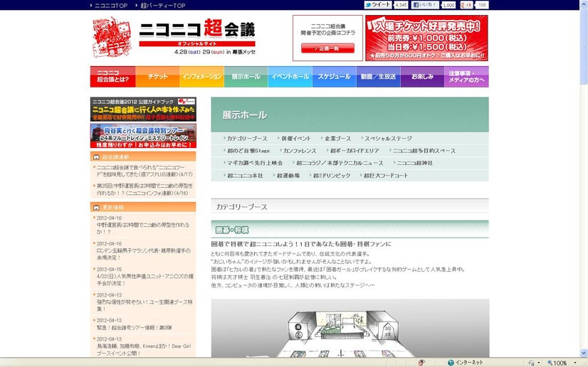Open the 公認ガイドブック sidebar banner
Image resolution: width=588 pixels, height=367 pixels.
[x=143, y=109]
